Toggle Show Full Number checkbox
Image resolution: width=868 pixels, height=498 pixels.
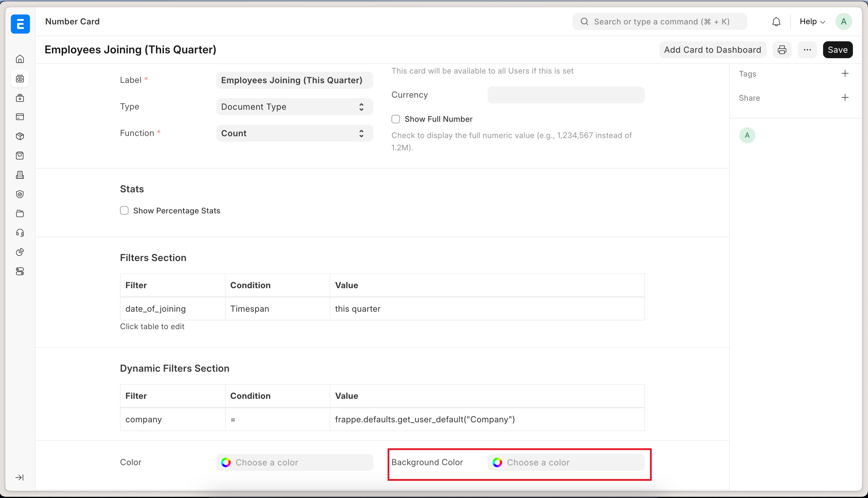[x=395, y=119]
